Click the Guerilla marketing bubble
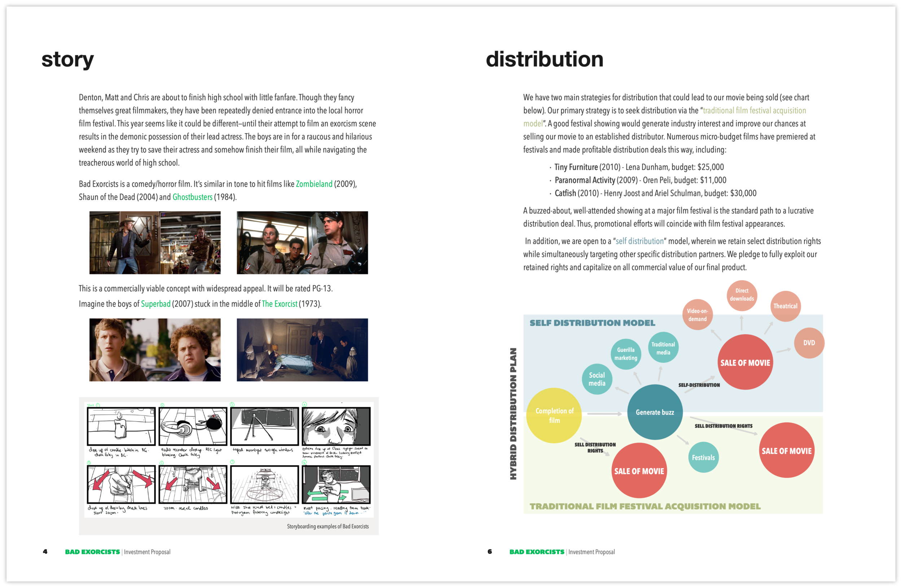Screen dimensions: 902x588 coord(626,354)
